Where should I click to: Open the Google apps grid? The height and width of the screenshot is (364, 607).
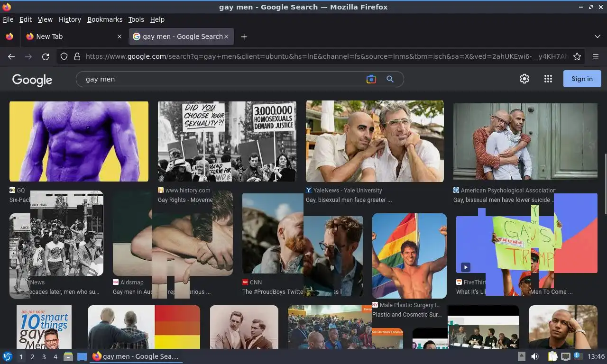548,79
